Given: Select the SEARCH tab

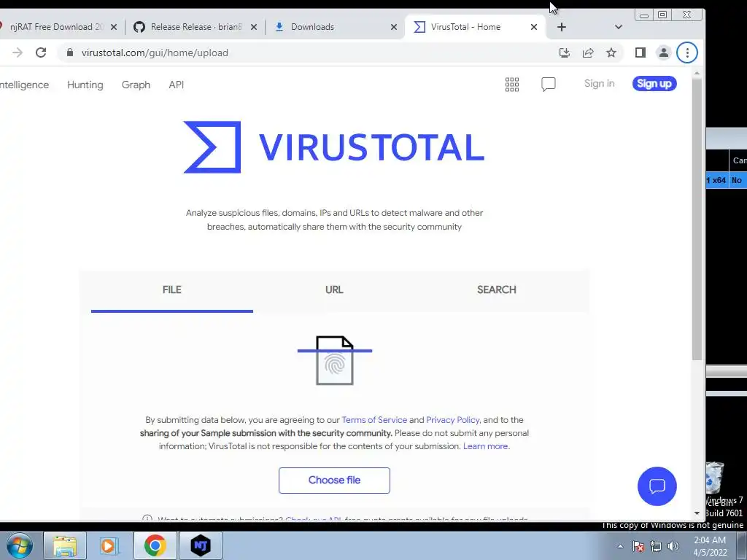Looking at the screenshot, I should point(496,290).
